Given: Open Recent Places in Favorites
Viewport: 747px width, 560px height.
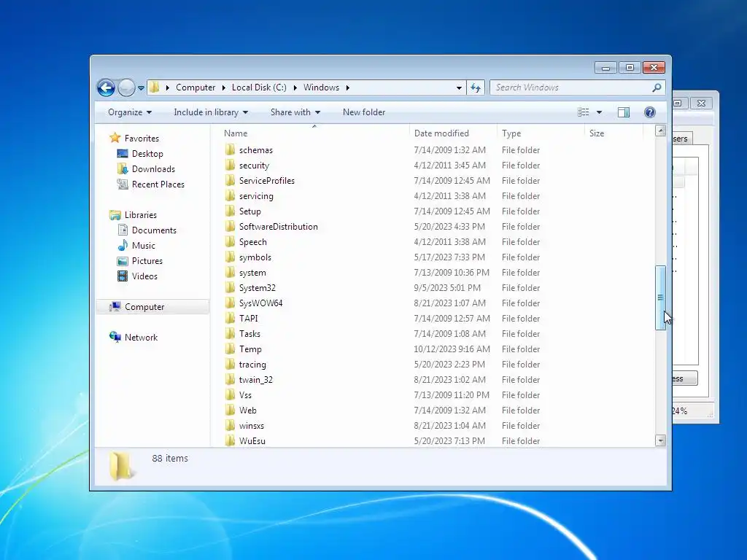Looking at the screenshot, I should point(158,184).
